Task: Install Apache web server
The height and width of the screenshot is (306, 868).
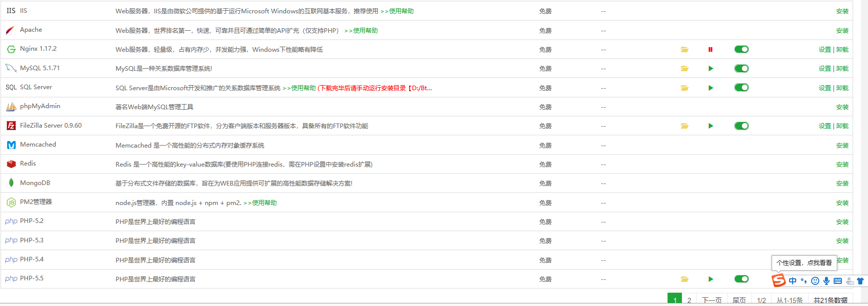Action: coord(842,31)
